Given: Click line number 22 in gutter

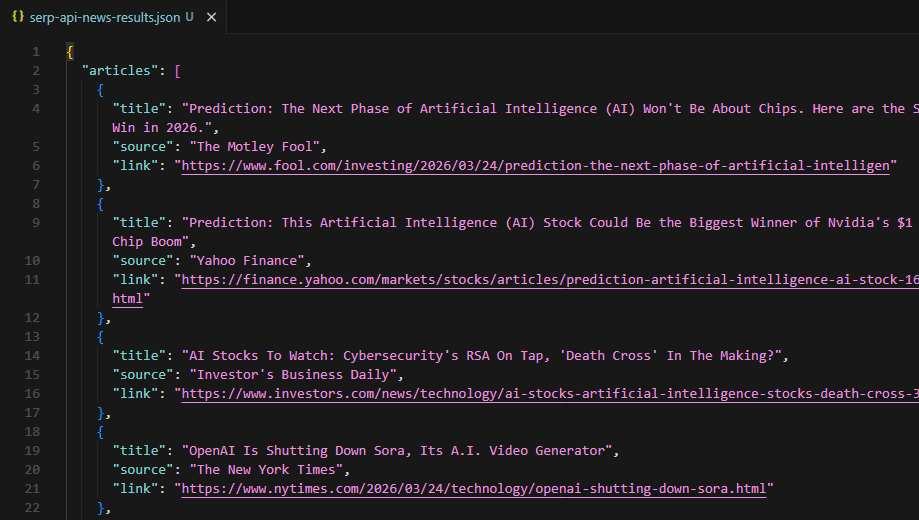Looking at the screenshot, I should tap(32, 508).
